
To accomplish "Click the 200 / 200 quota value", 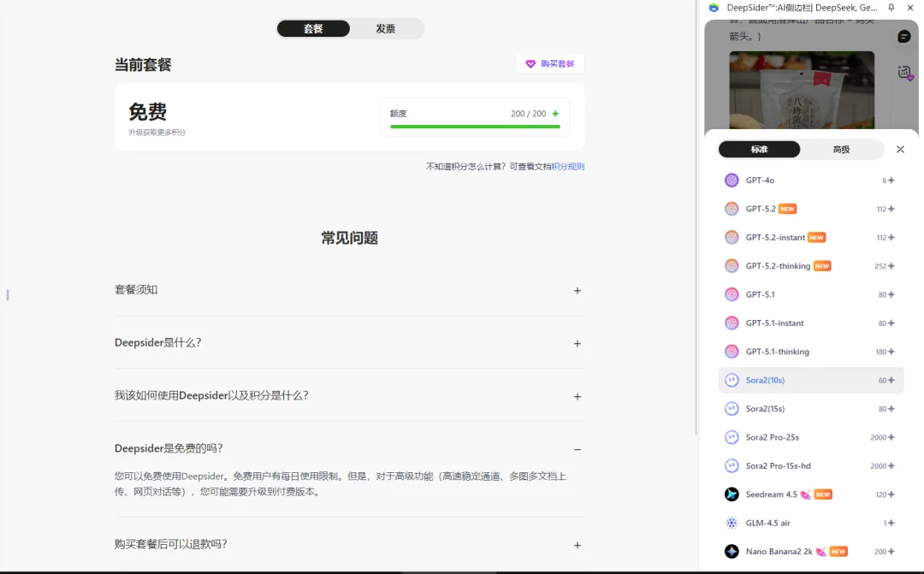I will (528, 114).
